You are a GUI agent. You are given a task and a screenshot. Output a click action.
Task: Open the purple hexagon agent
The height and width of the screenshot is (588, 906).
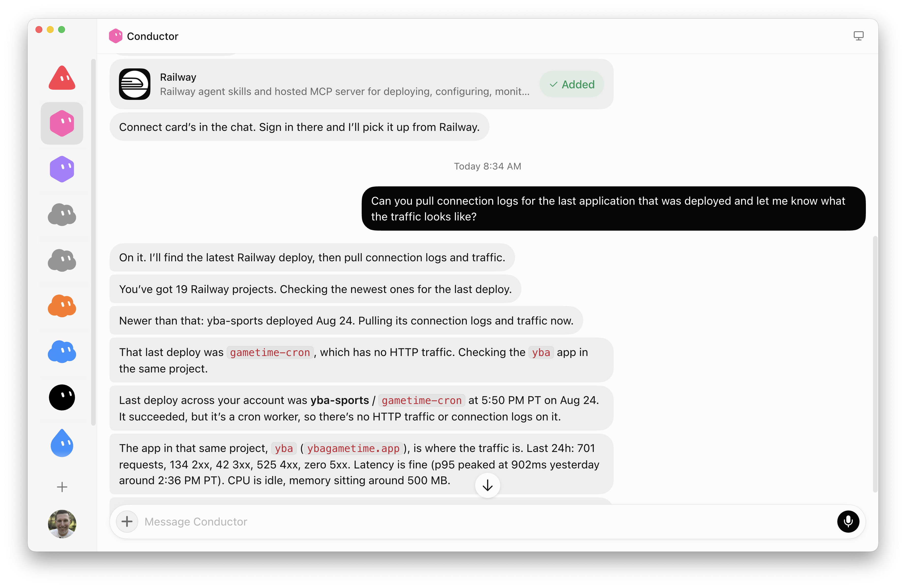point(62,169)
